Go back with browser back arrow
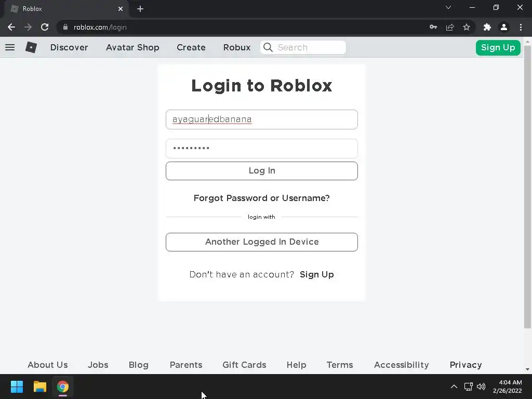This screenshot has width=532, height=399. point(11,27)
